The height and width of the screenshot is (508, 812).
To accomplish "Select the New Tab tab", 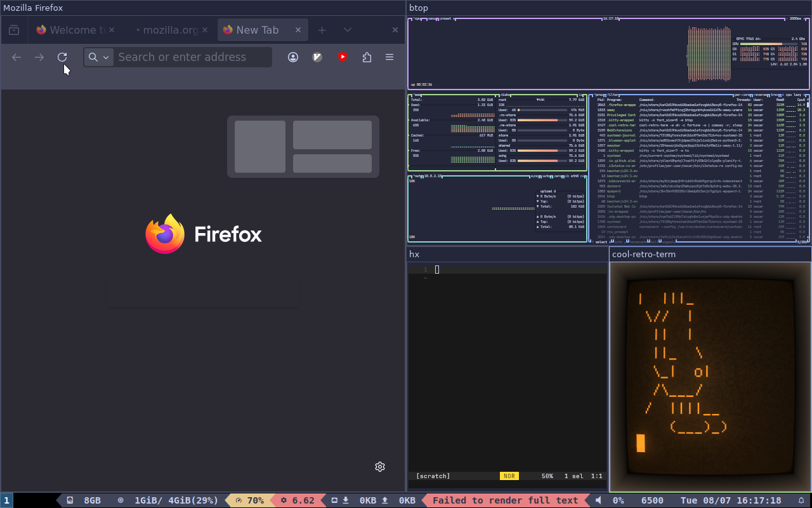I will 263,30.
